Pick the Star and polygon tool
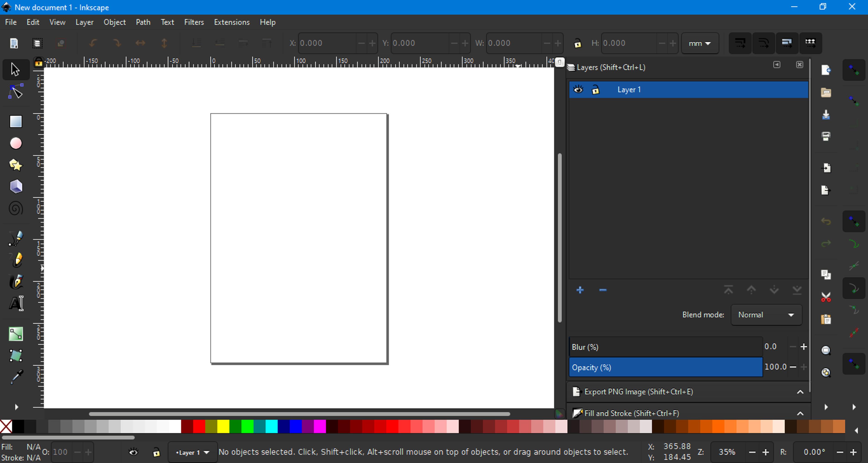Image resolution: width=868 pixels, height=463 pixels. 16,165
